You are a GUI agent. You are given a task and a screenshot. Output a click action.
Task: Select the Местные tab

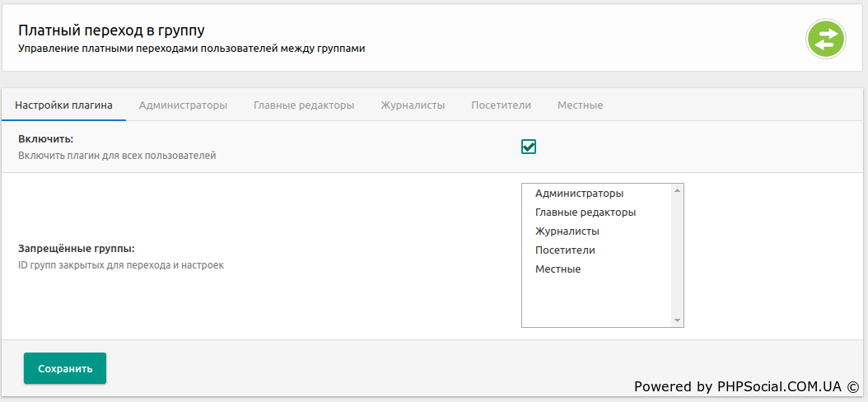click(580, 105)
